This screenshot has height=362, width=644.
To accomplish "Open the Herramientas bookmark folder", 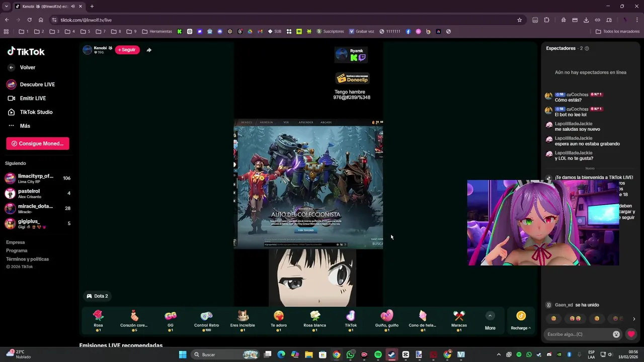I will pyautogui.click(x=157, y=31).
